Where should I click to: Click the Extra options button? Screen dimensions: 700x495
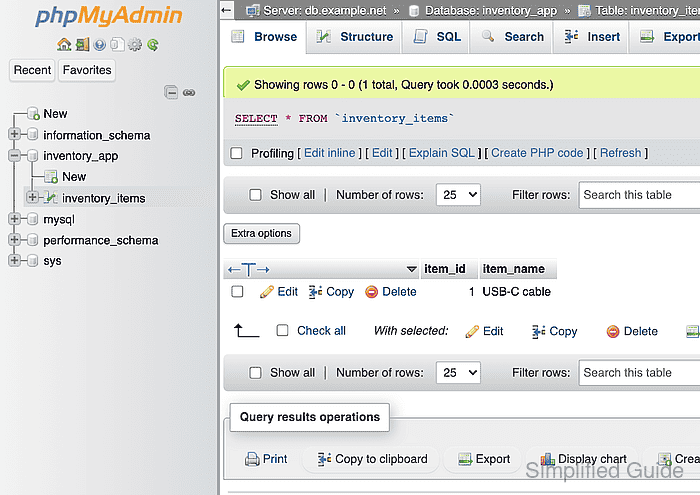261,233
